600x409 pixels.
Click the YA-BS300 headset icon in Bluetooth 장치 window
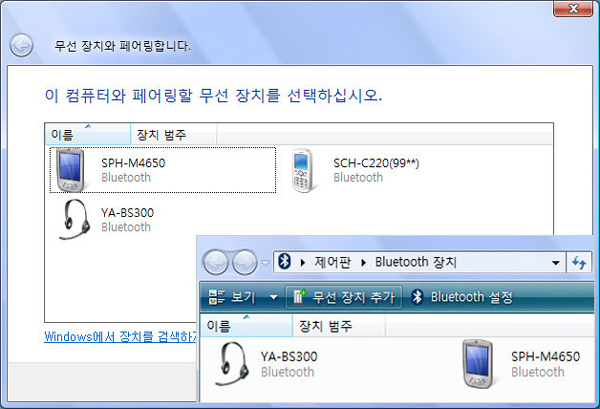click(x=231, y=364)
